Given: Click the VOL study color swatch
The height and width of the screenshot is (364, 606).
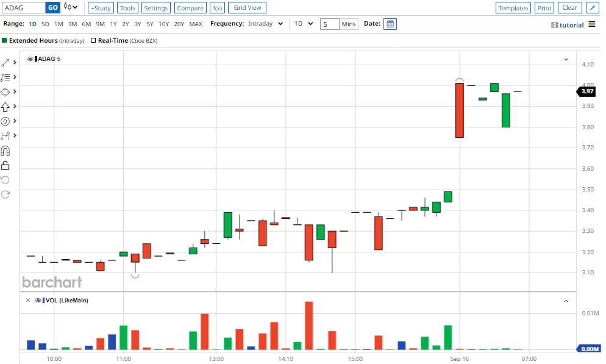Looking at the screenshot, I should 44,300.
